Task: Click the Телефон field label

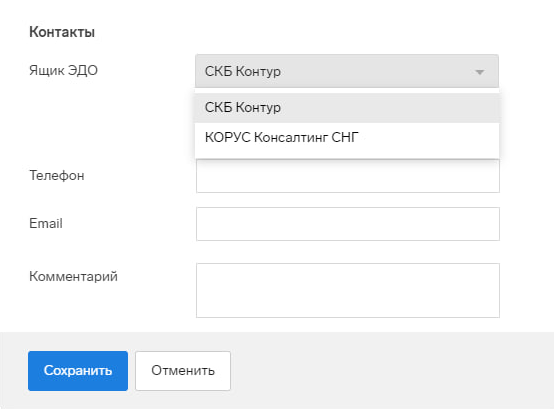Action: coord(57,176)
